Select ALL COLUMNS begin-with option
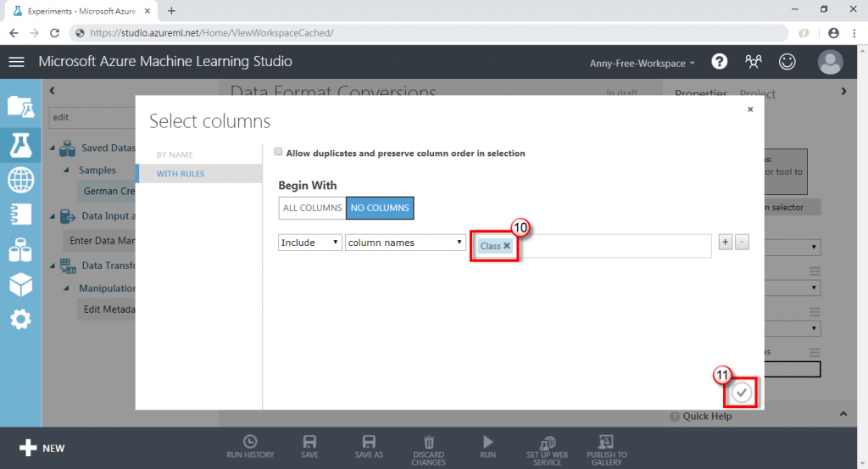 [312, 208]
